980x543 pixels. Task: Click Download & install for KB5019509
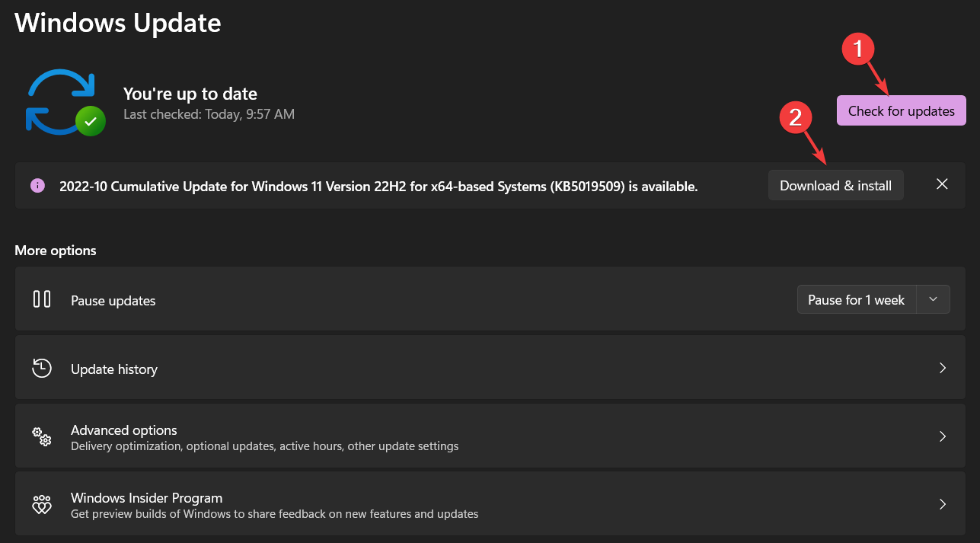pos(835,185)
